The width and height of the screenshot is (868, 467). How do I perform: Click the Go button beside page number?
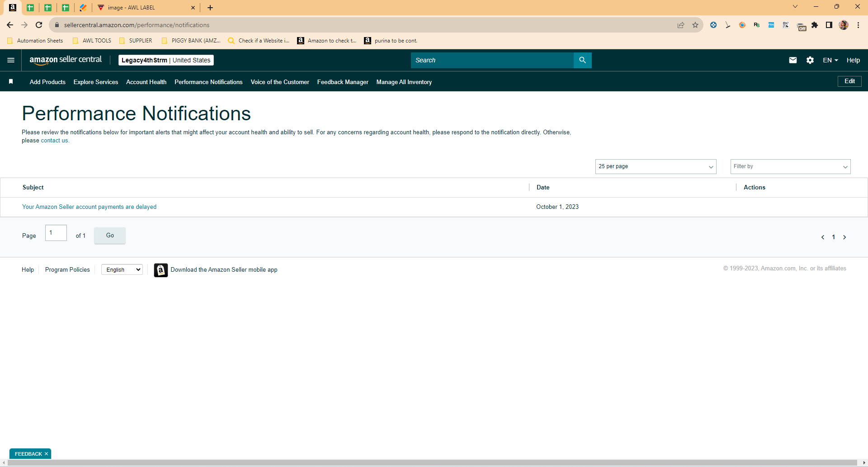(x=110, y=236)
